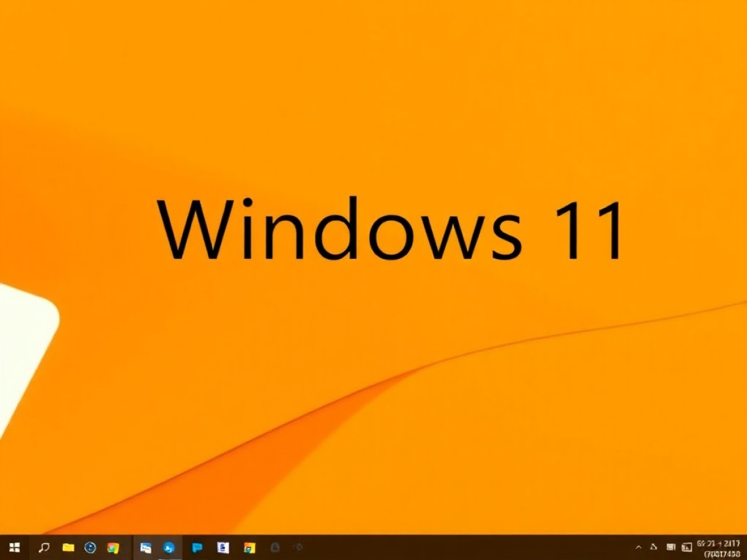Launch the round blue browser icon beside File Explorer
747x560 pixels.
point(90,548)
